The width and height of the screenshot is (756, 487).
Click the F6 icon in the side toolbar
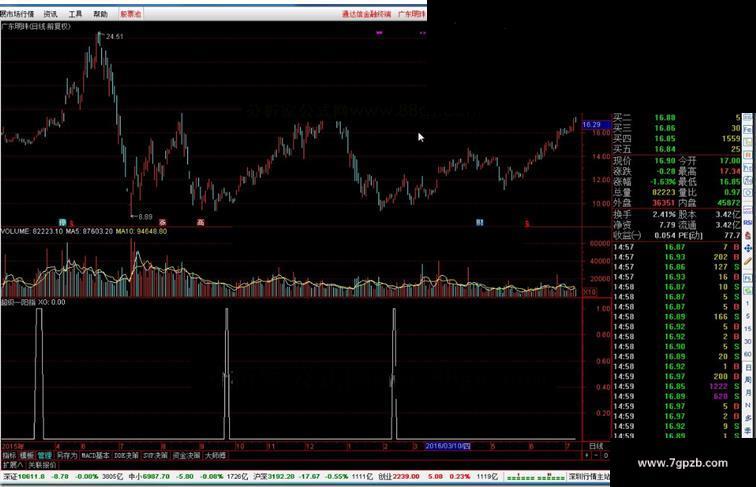pos(748,278)
